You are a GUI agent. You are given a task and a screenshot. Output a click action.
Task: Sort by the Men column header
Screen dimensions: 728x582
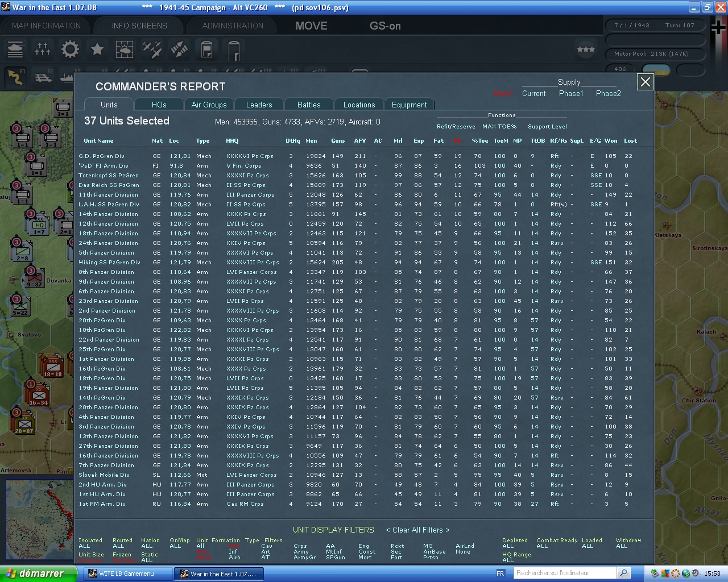point(311,141)
